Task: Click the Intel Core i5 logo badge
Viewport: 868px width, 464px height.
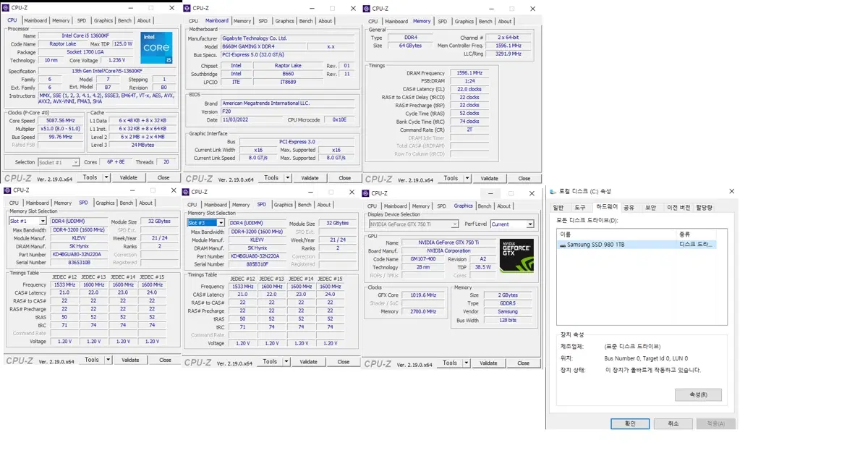Action: [x=157, y=47]
